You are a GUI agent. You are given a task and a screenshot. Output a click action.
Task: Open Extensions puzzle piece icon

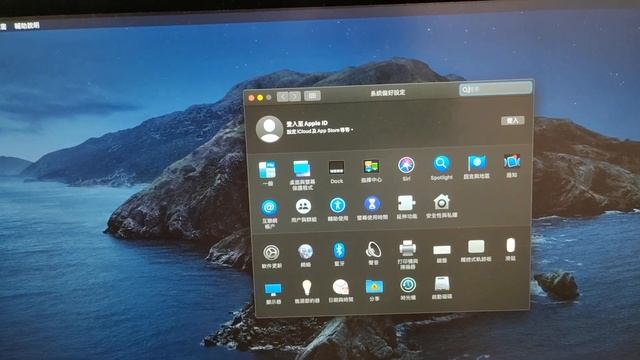[407, 203]
